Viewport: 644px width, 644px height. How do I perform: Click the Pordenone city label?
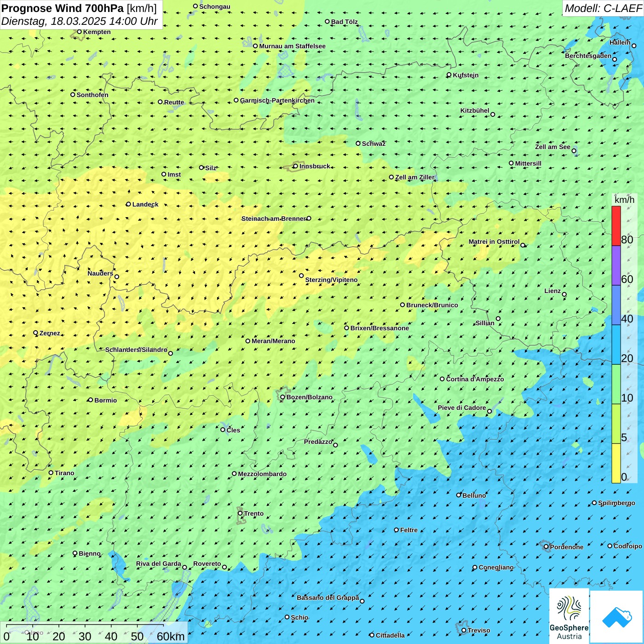(567, 547)
